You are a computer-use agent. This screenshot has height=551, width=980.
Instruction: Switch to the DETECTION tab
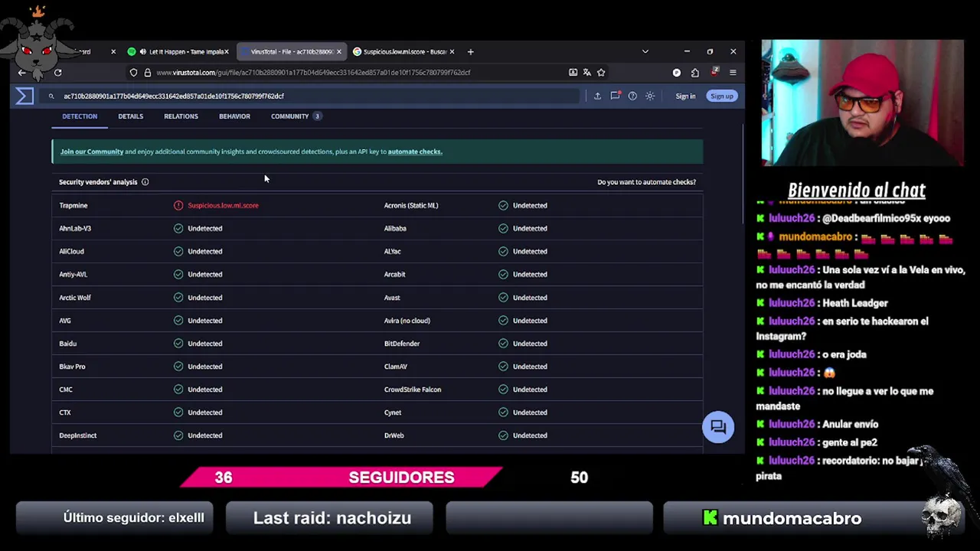click(x=80, y=116)
